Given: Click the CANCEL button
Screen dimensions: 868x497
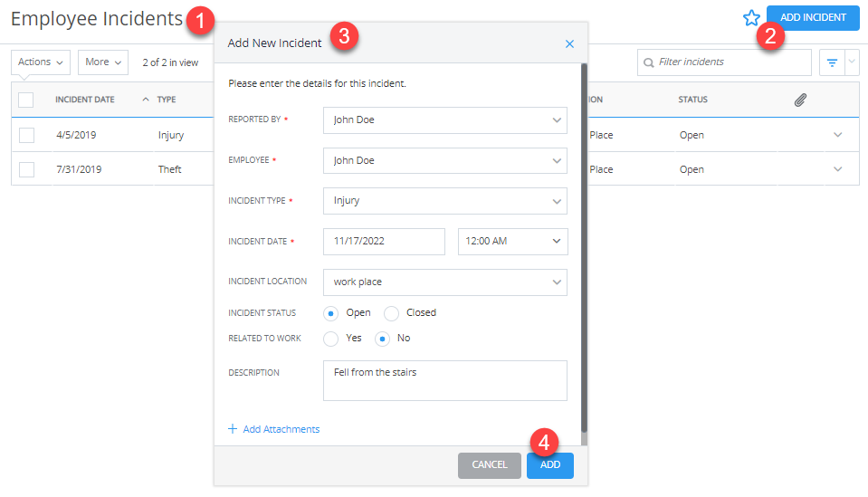Looking at the screenshot, I should (490, 465).
